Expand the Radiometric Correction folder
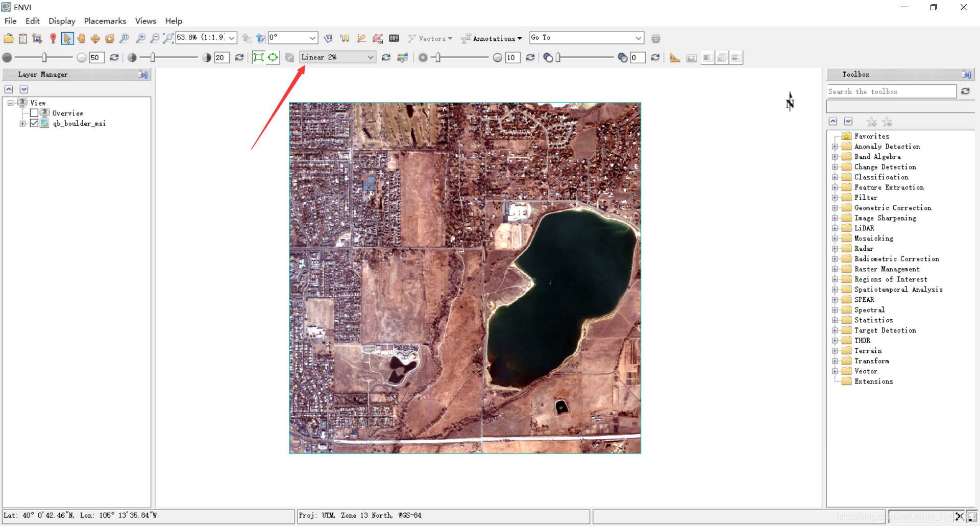Viewport: 980px width, 526px height. coord(835,259)
